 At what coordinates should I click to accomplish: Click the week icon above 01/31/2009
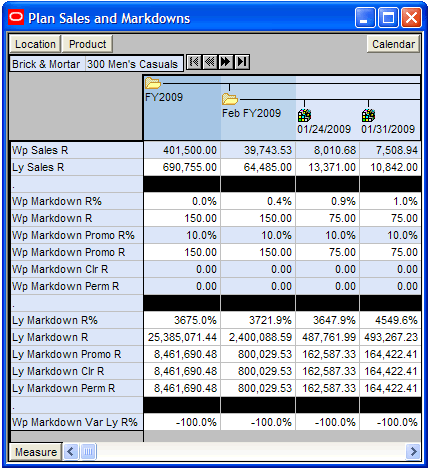click(x=368, y=115)
